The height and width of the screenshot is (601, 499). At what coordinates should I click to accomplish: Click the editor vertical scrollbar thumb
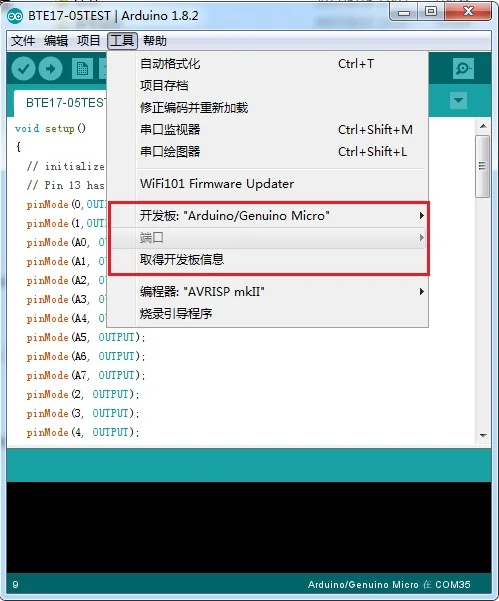tap(483, 166)
